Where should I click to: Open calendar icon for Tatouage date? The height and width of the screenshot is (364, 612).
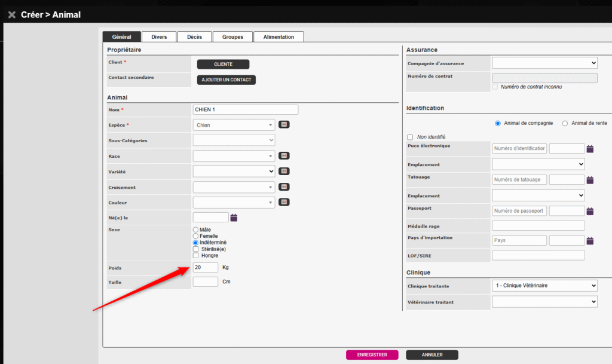click(x=590, y=180)
